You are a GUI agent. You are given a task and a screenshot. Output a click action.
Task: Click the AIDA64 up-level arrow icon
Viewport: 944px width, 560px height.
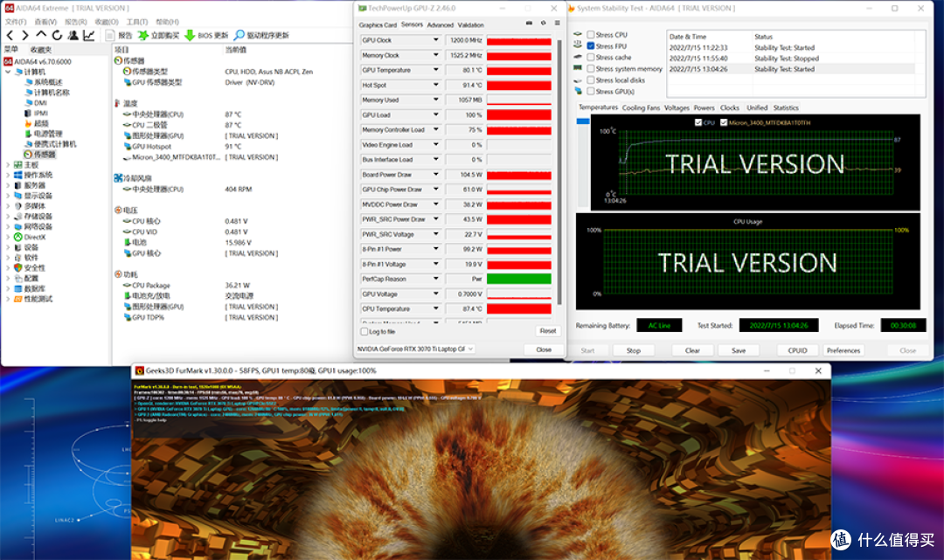tap(41, 35)
